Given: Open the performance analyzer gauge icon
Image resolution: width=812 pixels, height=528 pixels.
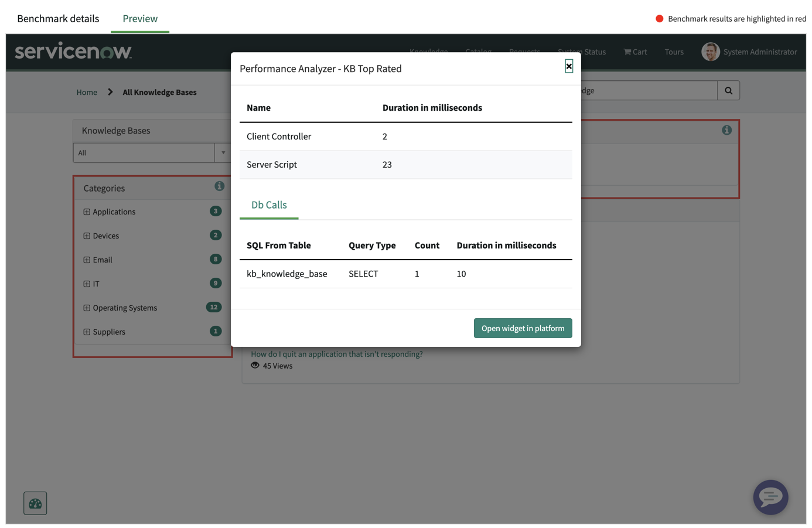Looking at the screenshot, I should click(x=35, y=503).
